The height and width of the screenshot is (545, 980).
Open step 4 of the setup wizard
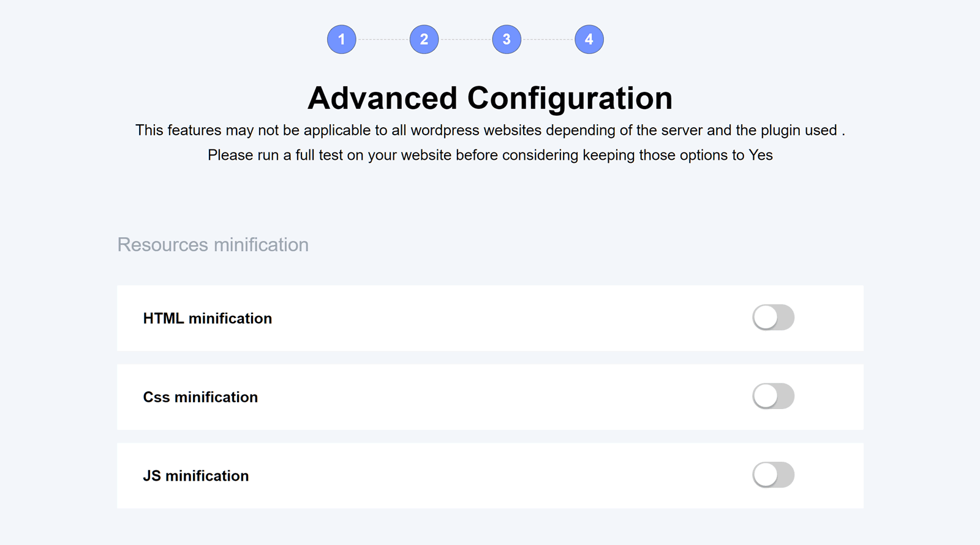(x=589, y=39)
